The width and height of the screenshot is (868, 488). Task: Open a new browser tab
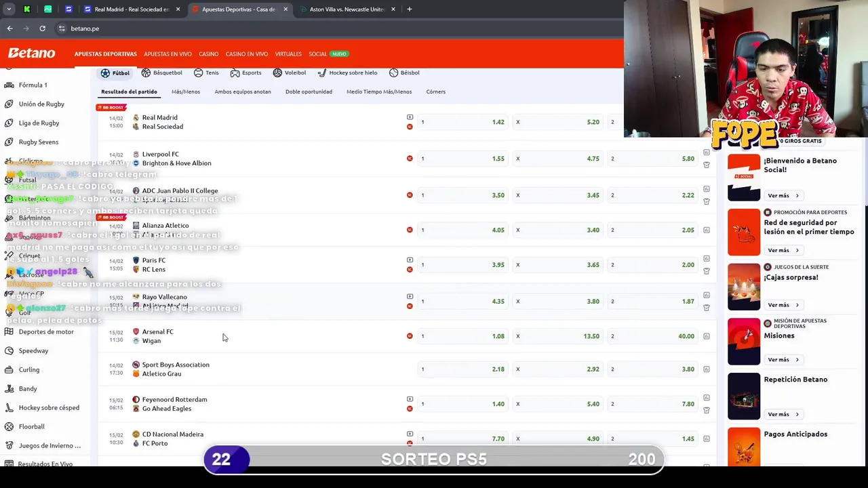pyautogui.click(x=409, y=9)
